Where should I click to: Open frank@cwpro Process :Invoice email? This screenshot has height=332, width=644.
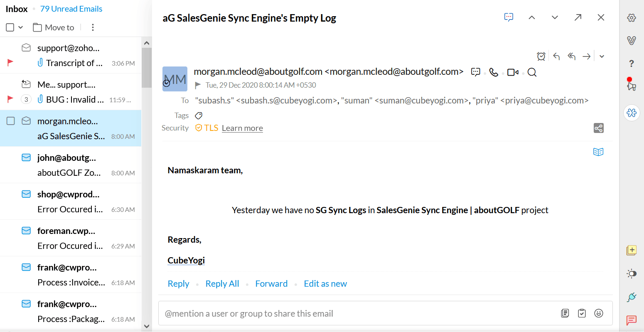point(71,275)
